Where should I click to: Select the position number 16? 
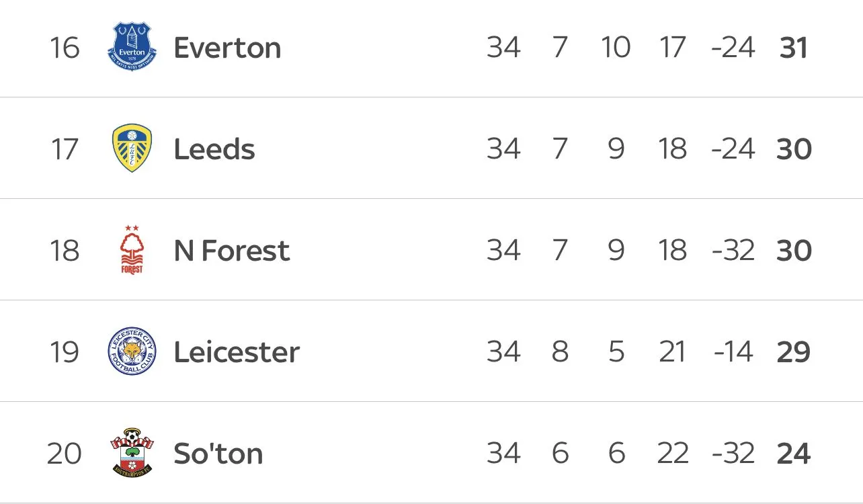click(x=65, y=48)
